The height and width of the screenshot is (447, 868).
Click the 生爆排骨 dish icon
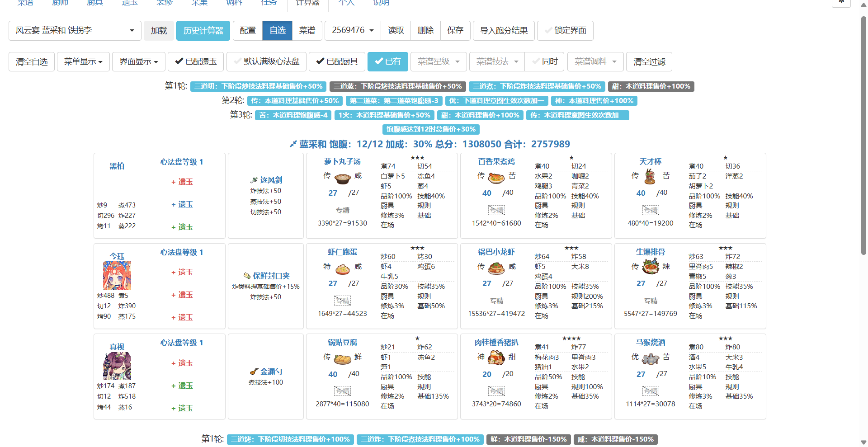(650, 267)
